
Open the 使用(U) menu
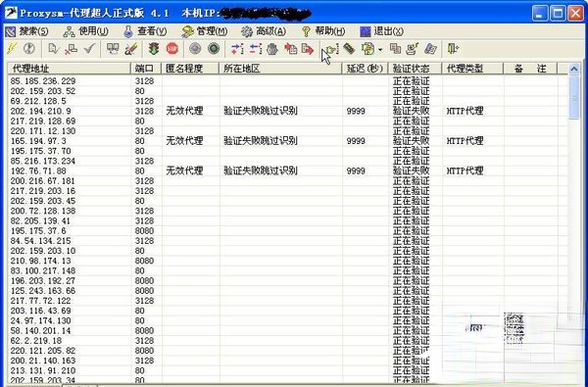(86, 31)
